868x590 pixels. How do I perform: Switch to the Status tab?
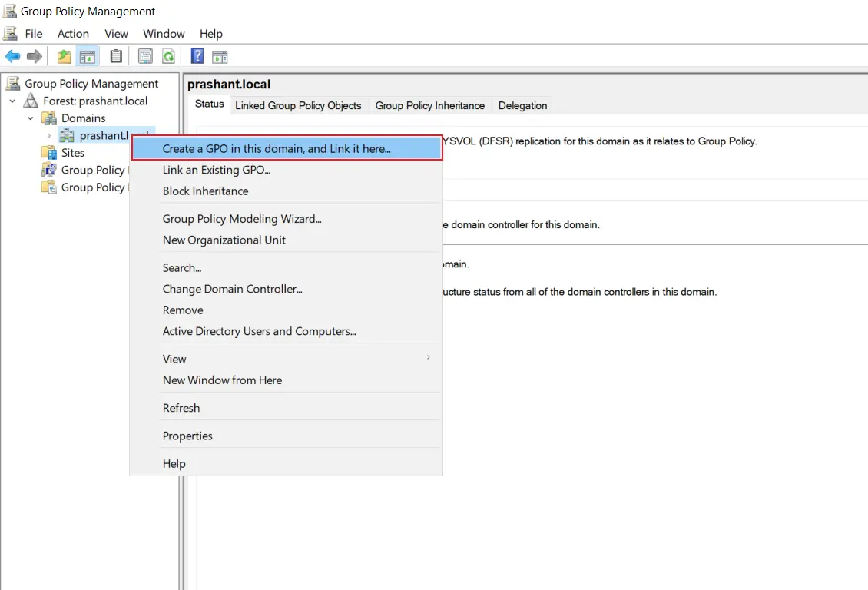pyautogui.click(x=209, y=104)
